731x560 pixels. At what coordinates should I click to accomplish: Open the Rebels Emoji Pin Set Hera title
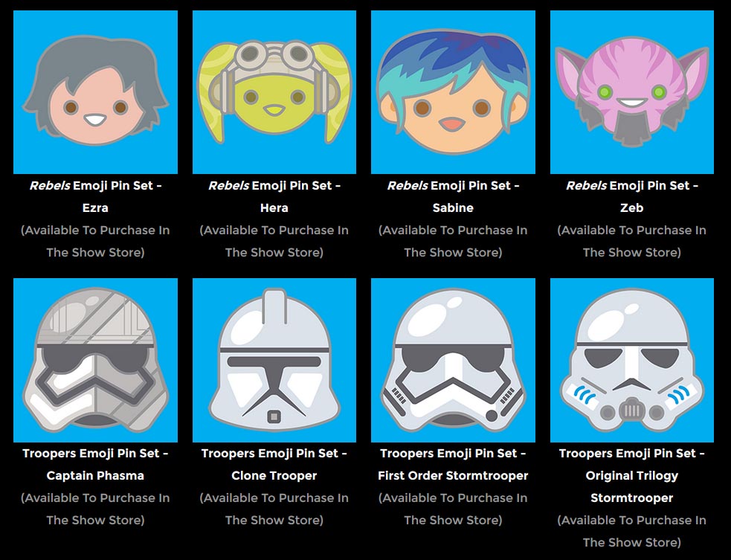click(x=274, y=197)
